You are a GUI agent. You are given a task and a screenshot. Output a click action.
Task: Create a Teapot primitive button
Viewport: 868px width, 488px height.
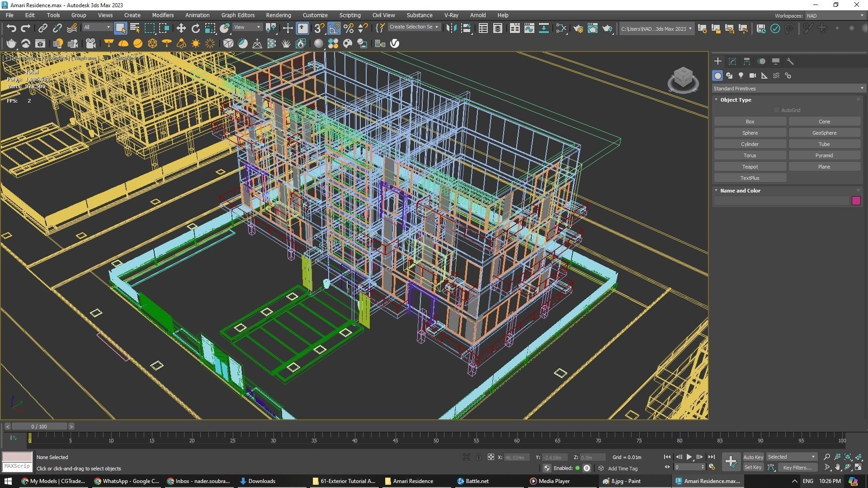[750, 167]
